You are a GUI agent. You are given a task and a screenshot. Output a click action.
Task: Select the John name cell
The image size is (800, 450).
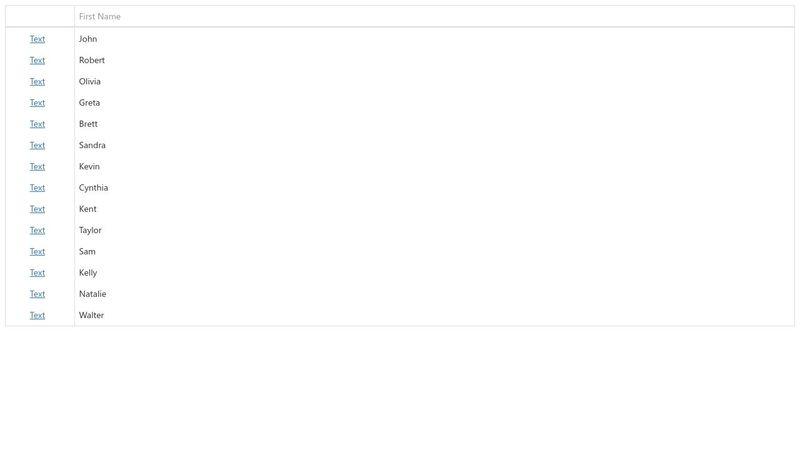434,39
